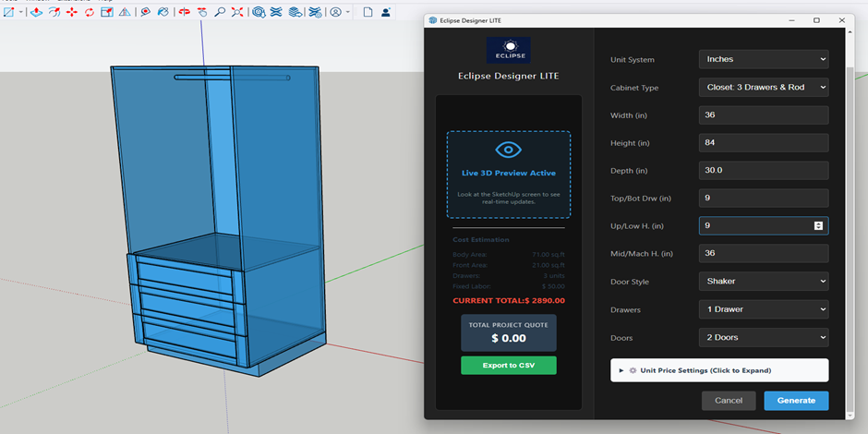Click the Eclipse Designer LITE title bar icon

(433, 20)
